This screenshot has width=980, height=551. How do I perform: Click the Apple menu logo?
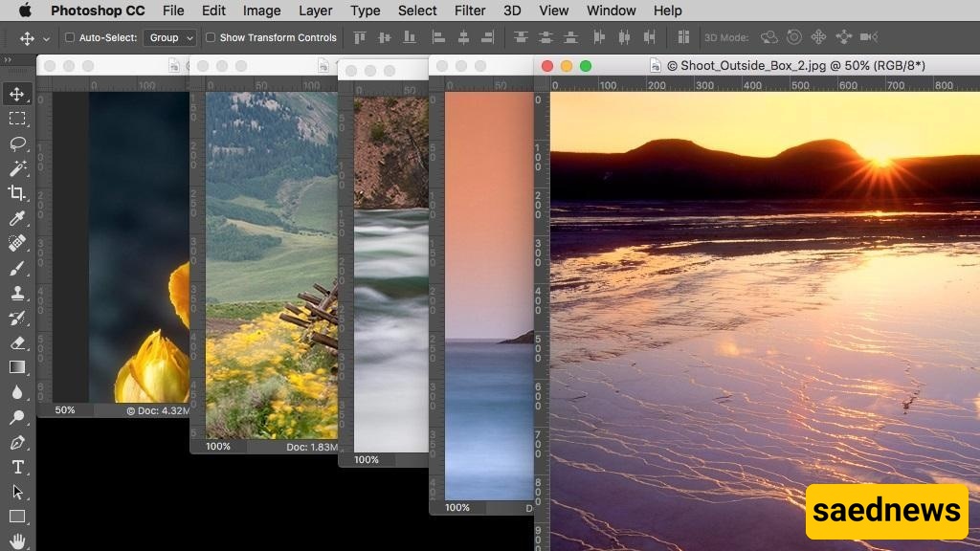coord(25,11)
